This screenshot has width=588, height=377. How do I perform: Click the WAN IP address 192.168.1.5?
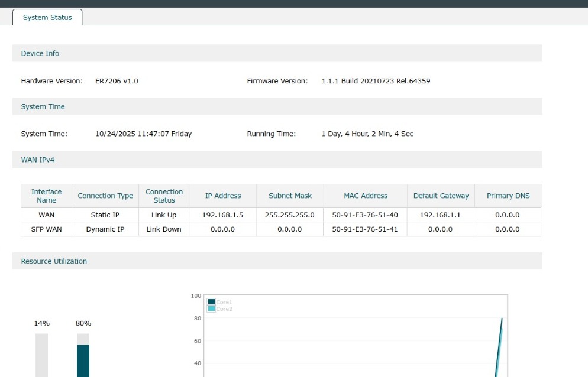[x=223, y=215]
